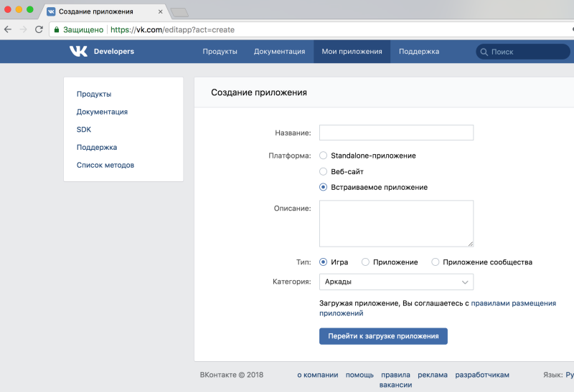The image size is (574, 392).
Task: Click the VK favicon on the tab
Action: (51, 11)
